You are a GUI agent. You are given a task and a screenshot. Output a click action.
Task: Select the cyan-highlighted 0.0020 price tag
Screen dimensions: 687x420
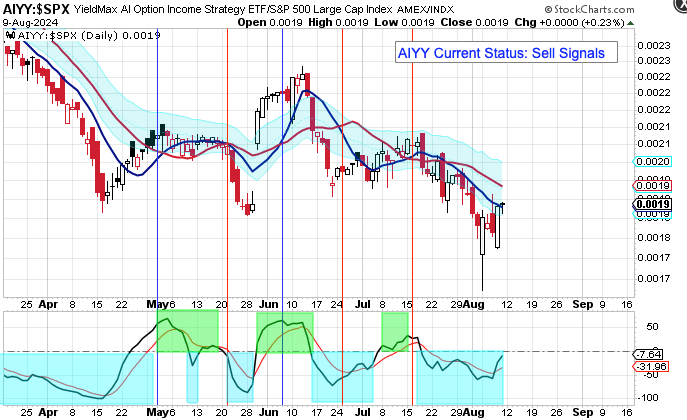tap(653, 161)
